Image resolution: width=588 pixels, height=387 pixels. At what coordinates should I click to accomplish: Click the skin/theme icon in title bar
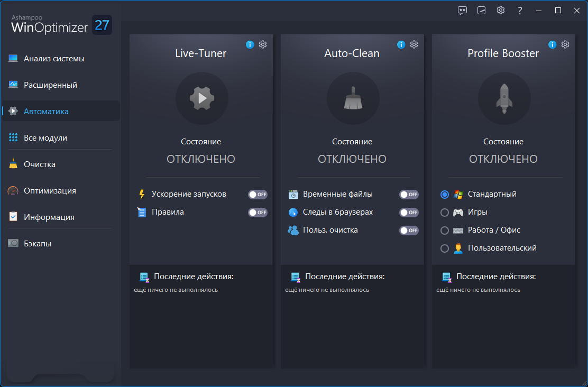tap(482, 11)
